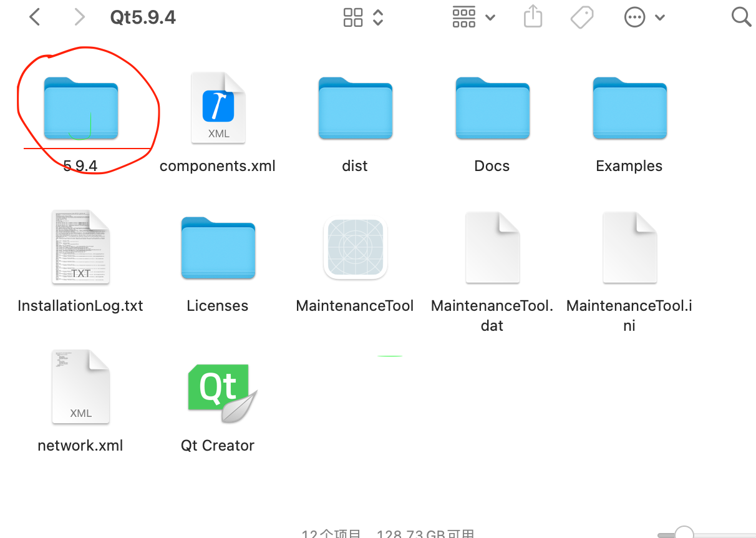Open the view options chevron next to view icon
Viewport: 756px width, 538px height.
(377, 17)
